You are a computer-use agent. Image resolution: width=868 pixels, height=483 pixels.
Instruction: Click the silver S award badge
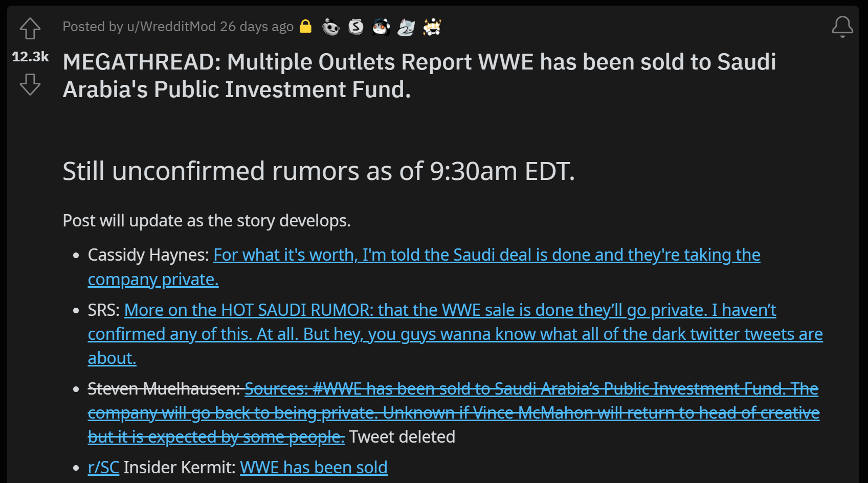(x=356, y=27)
